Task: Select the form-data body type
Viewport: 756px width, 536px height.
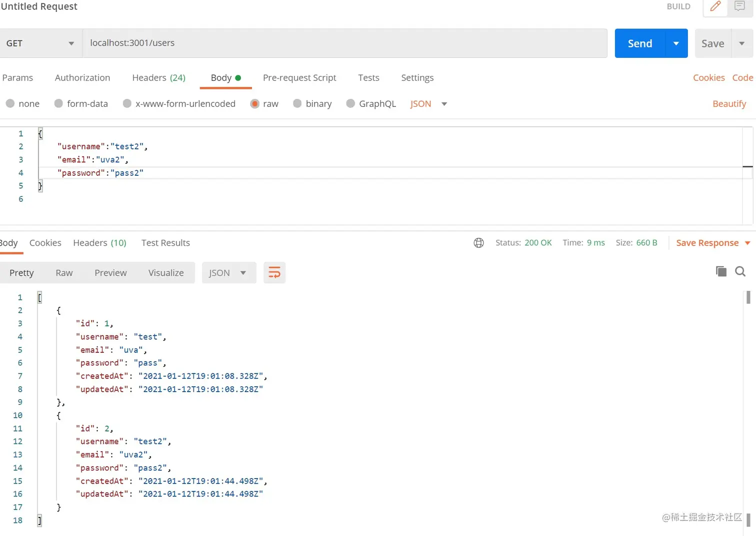Action: click(x=58, y=103)
